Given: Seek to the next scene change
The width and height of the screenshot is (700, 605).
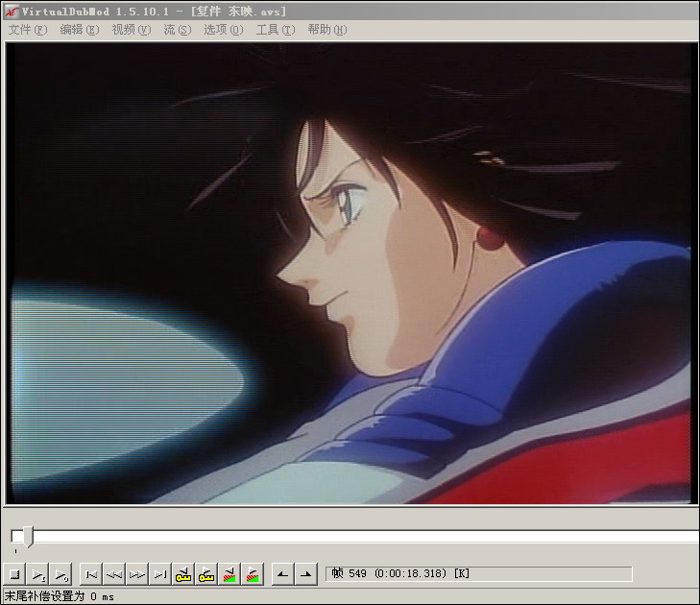Looking at the screenshot, I should point(253,574).
